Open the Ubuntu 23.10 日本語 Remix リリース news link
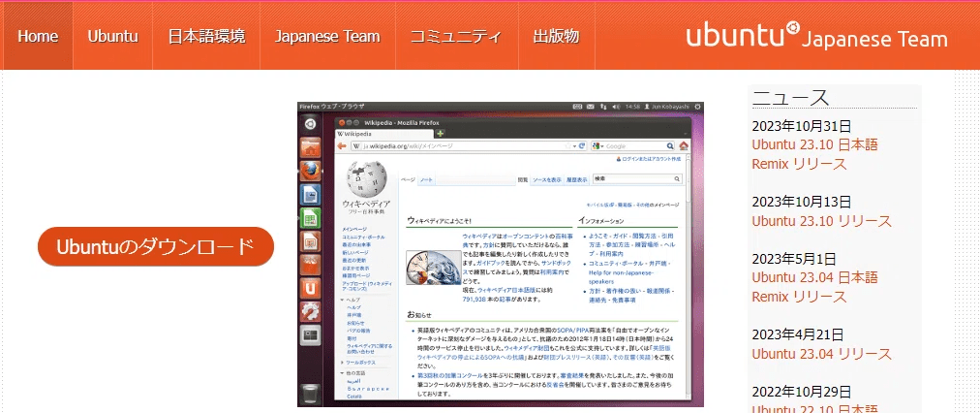Screen dimensions: 980x413 (x=814, y=154)
